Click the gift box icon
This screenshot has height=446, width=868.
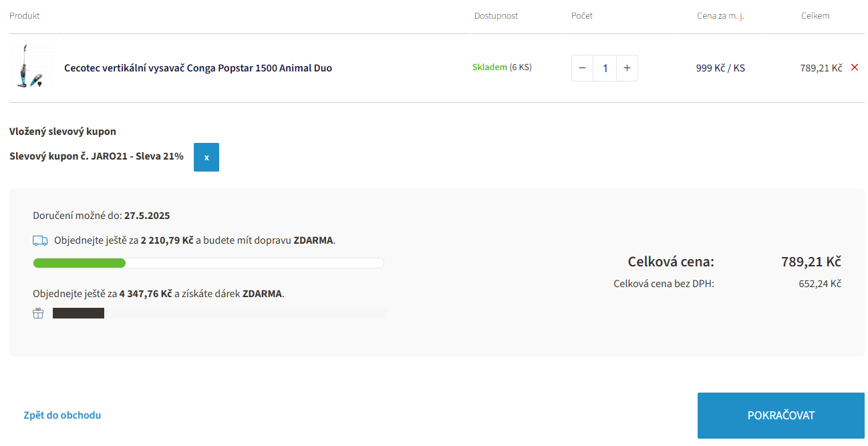point(38,313)
